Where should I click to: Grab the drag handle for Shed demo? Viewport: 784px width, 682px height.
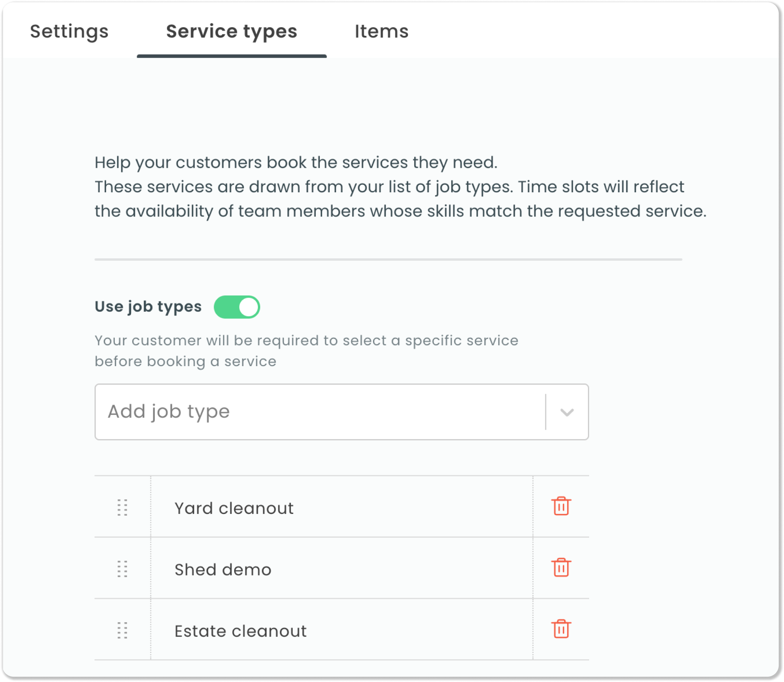(x=122, y=569)
